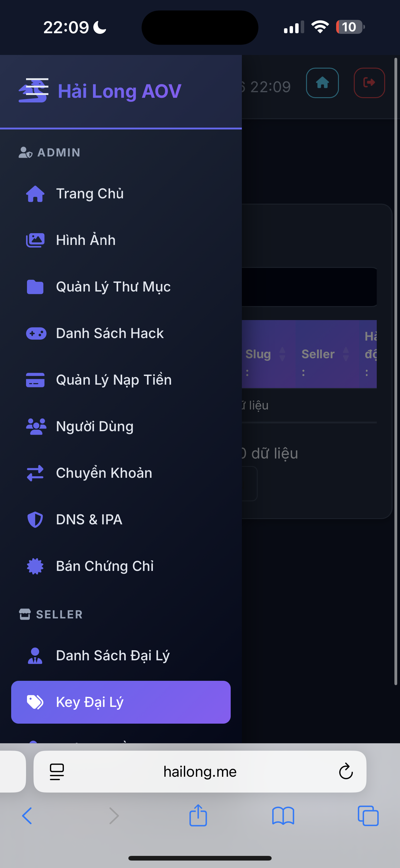This screenshot has width=400, height=868.
Task: Tap Safari reload page icon
Action: tap(345, 771)
